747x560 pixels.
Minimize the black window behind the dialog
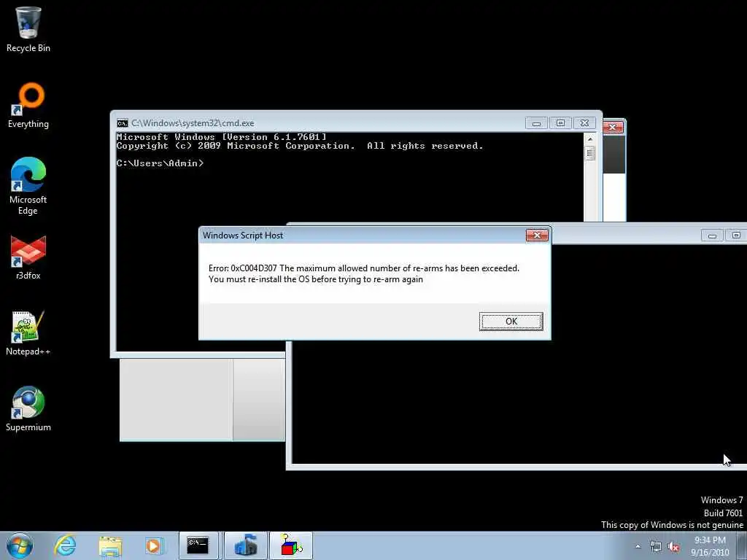pos(712,236)
